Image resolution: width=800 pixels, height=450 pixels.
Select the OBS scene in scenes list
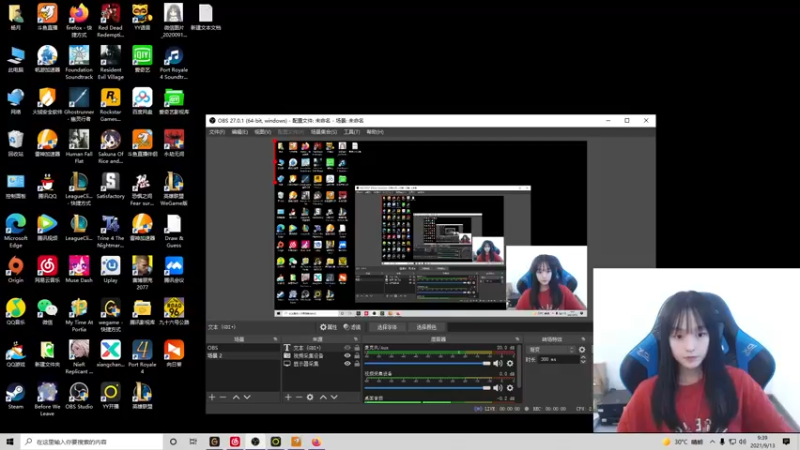pyautogui.click(x=243, y=348)
